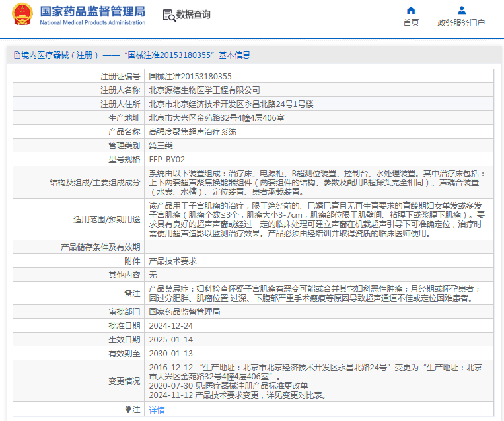Image resolution: width=504 pixels, height=421 pixels.
Task: Click 产品储存条件及有效期 label
Action: [x=100, y=247]
